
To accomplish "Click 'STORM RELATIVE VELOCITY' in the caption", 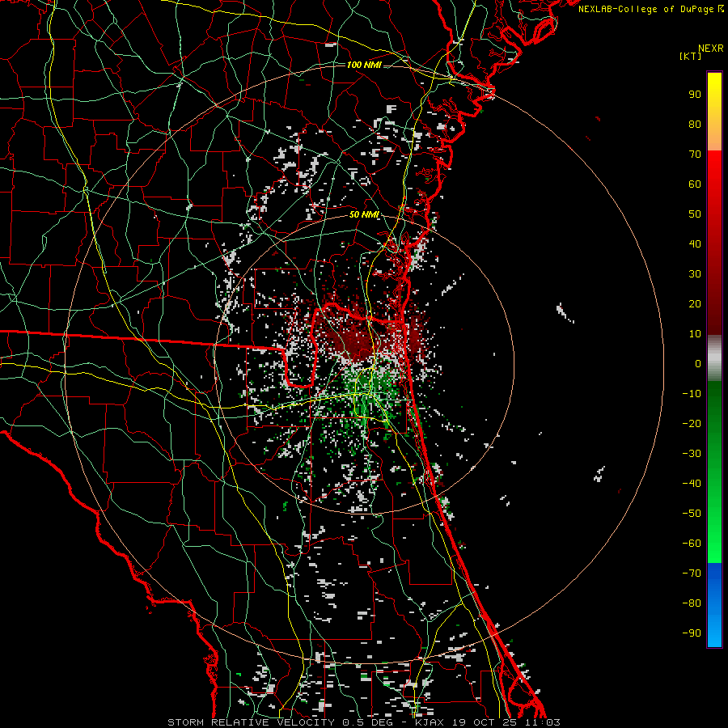I will (251, 722).
